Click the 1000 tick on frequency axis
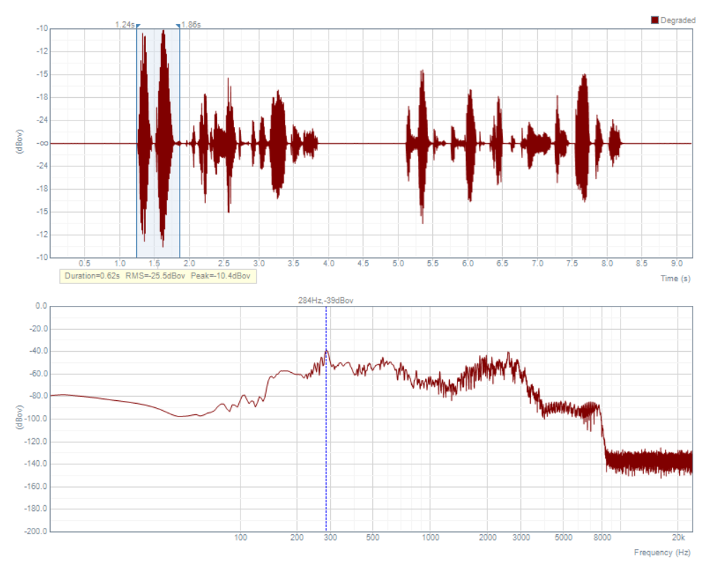This screenshot has width=720, height=568. pos(431,538)
